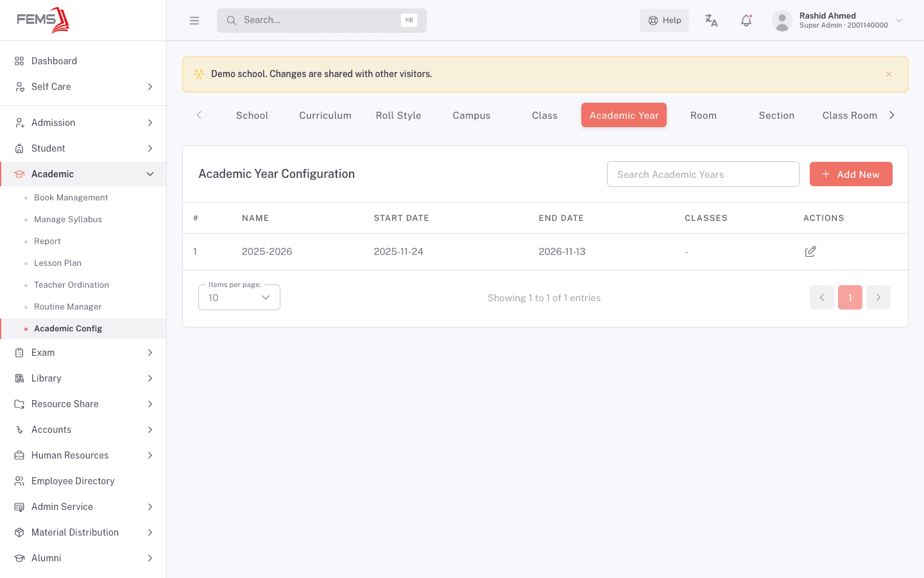Click the search magnifier icon
924x578 pixels.
pyautogui.click(x=232, y=21)
